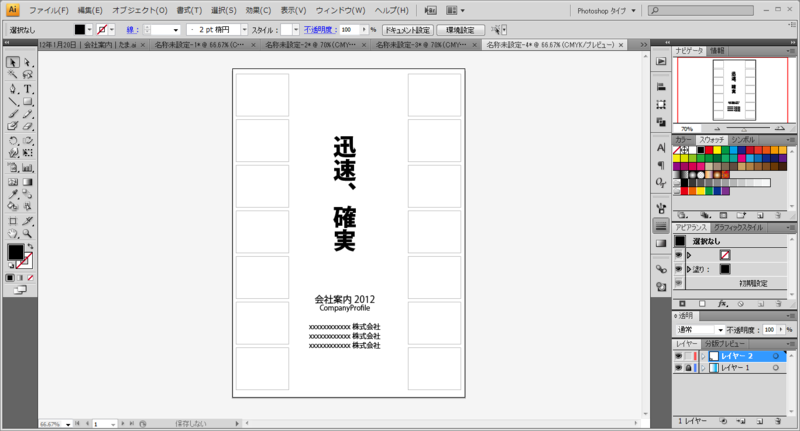Select the Direct Selection tool

coord(28,62)
